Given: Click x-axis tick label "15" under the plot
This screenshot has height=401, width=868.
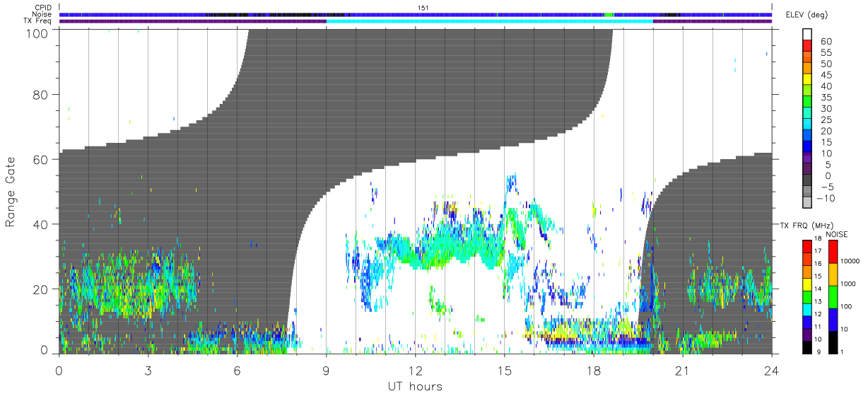Looking at the screenshot, I should point(504,371).
